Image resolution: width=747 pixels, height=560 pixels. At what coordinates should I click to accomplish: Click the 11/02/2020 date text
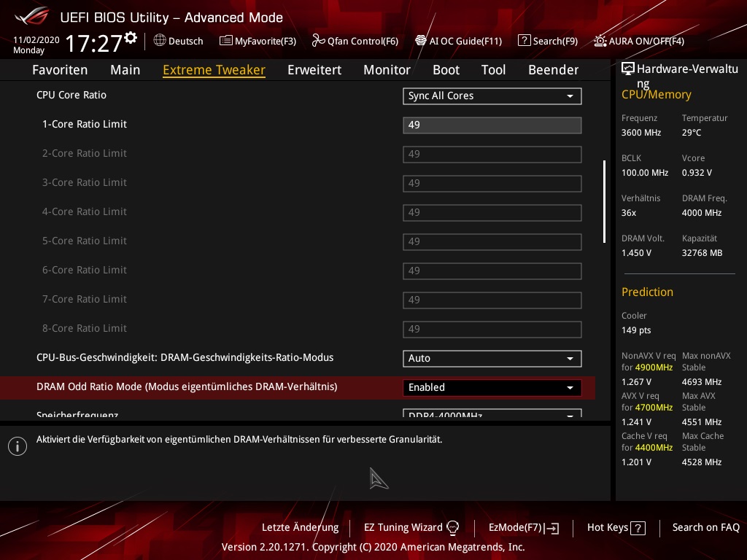point(36,40)
